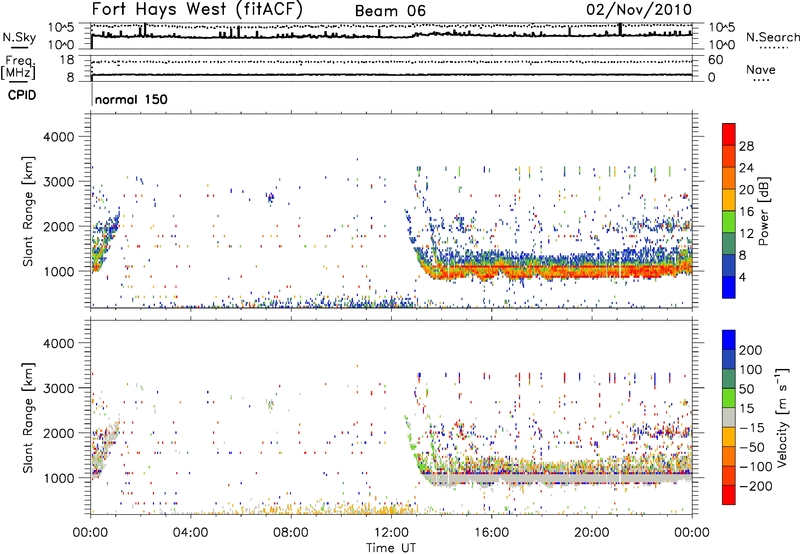Click the power panel 'Slant Range [km]' label

pyautogui.click(x=28, y=211)
